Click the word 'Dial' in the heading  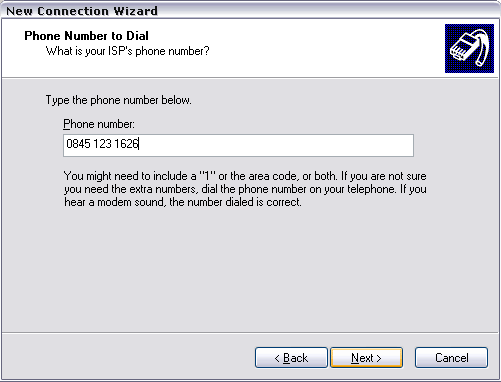[x=137, y=36]
